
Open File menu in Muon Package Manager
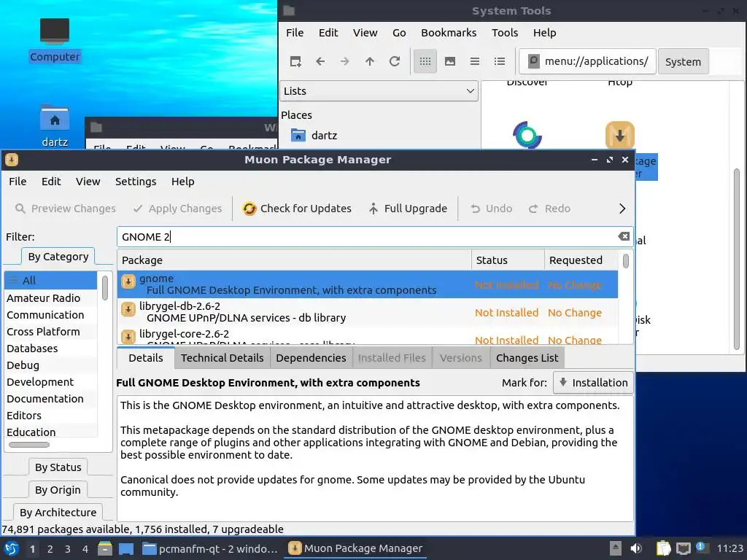(x=18, y=182)
